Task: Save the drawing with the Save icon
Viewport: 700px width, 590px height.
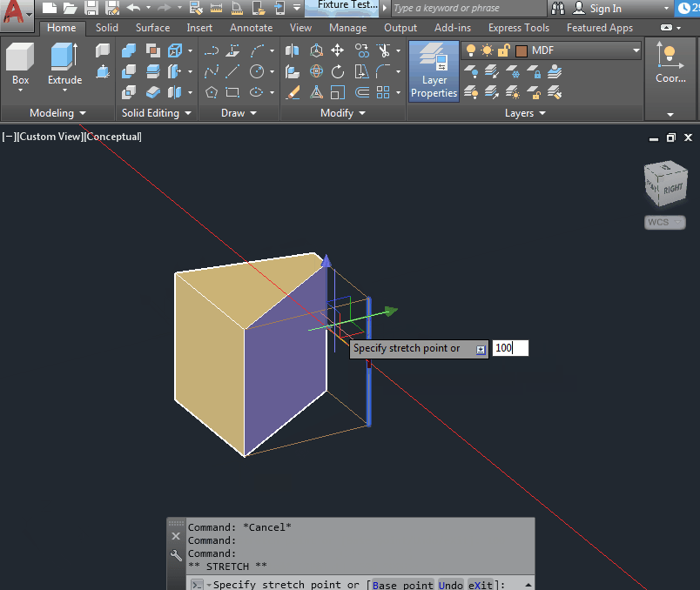Action: 91,8
